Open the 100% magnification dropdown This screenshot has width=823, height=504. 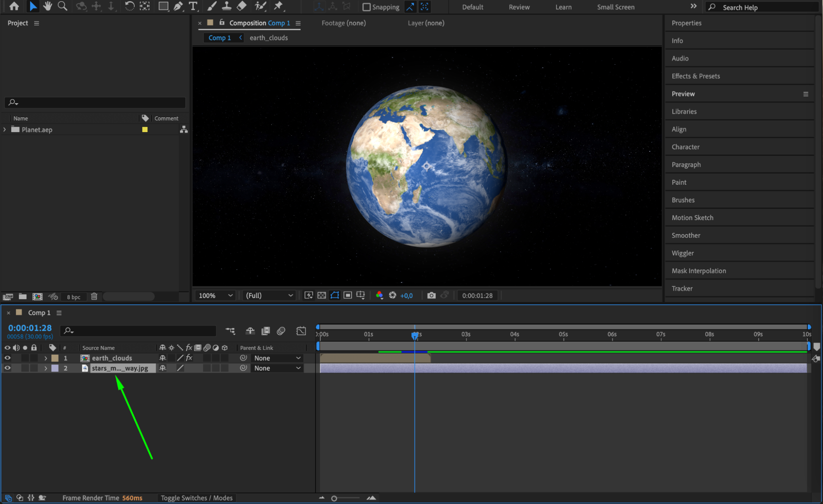216,295
